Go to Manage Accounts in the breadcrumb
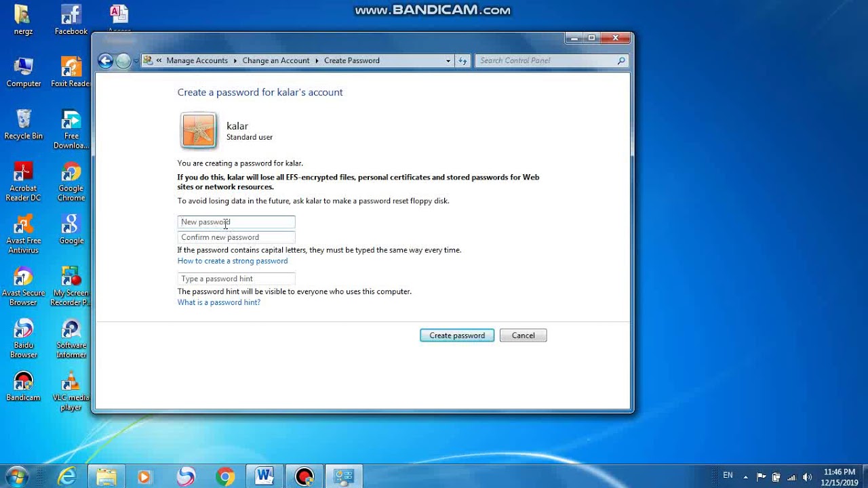This screenshot has height=488, width=868. (x=197, y=60)
